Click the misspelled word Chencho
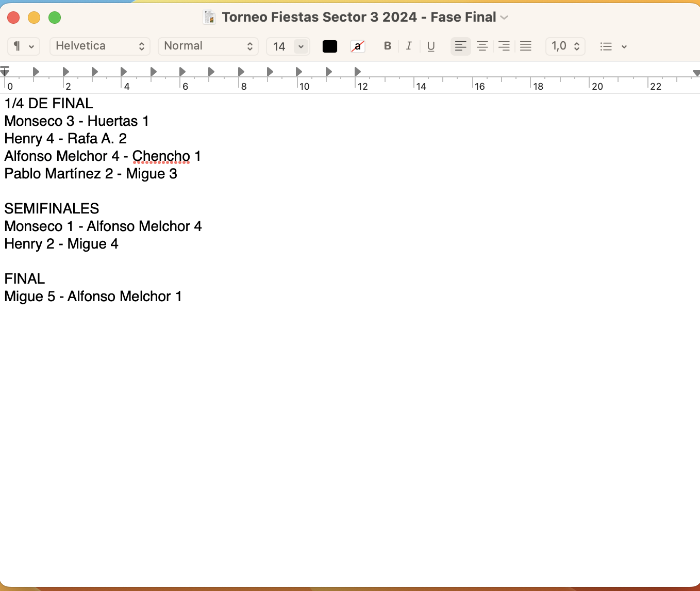Viewport: 700px width, 591px height. [x=161, y=156]
